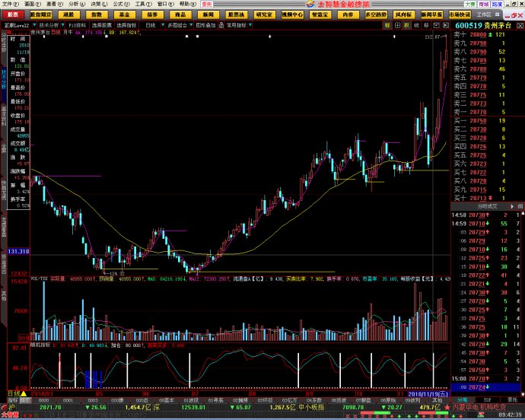Screen dimensions: 525x420
Task: Toggle the 权 adjustment icon
Action: point(407,25)
